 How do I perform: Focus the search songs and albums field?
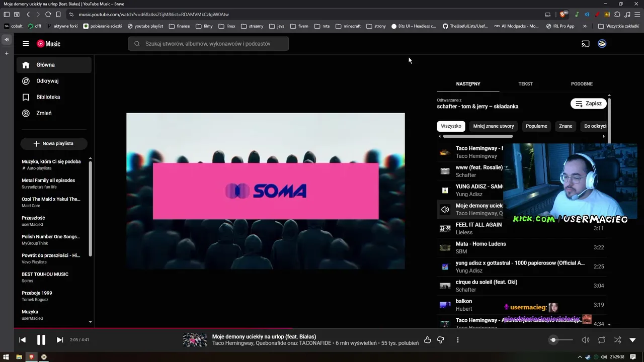pos(208,44)
